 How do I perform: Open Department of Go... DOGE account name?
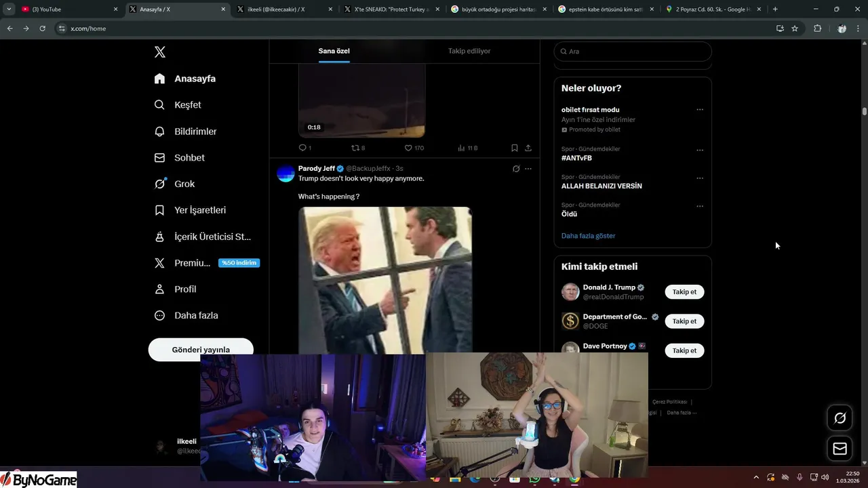pos(615,317)
